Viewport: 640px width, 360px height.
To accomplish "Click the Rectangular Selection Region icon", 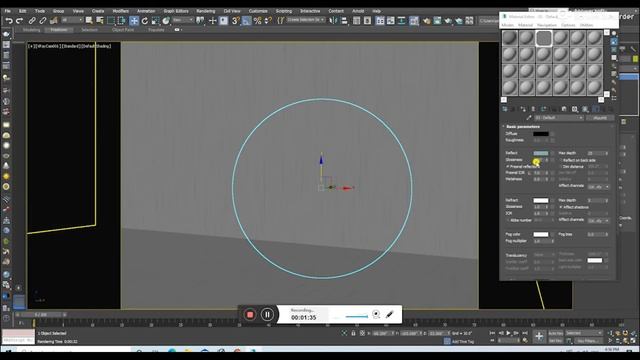I will (111, 20).
